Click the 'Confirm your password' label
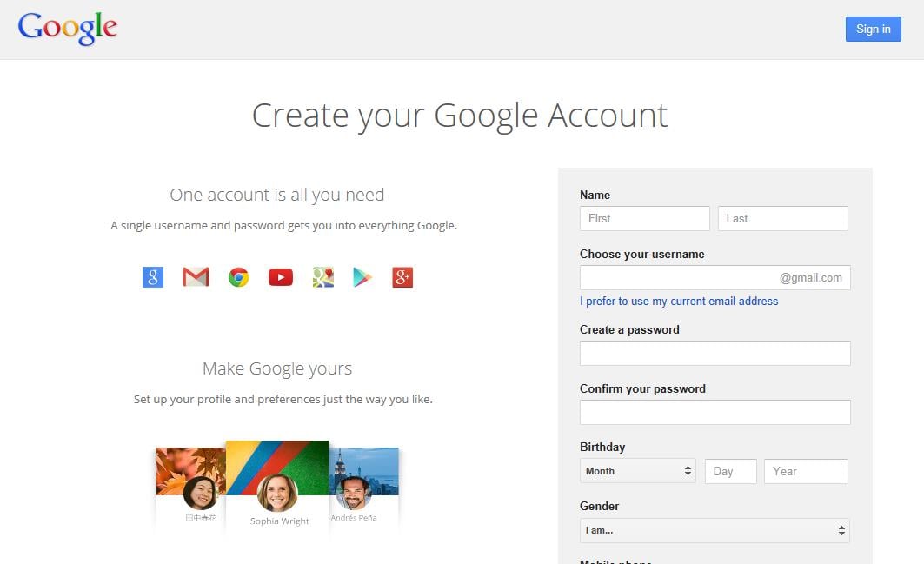Image resolution: width=924 pixels, height=564 pixels. (642, 388)
